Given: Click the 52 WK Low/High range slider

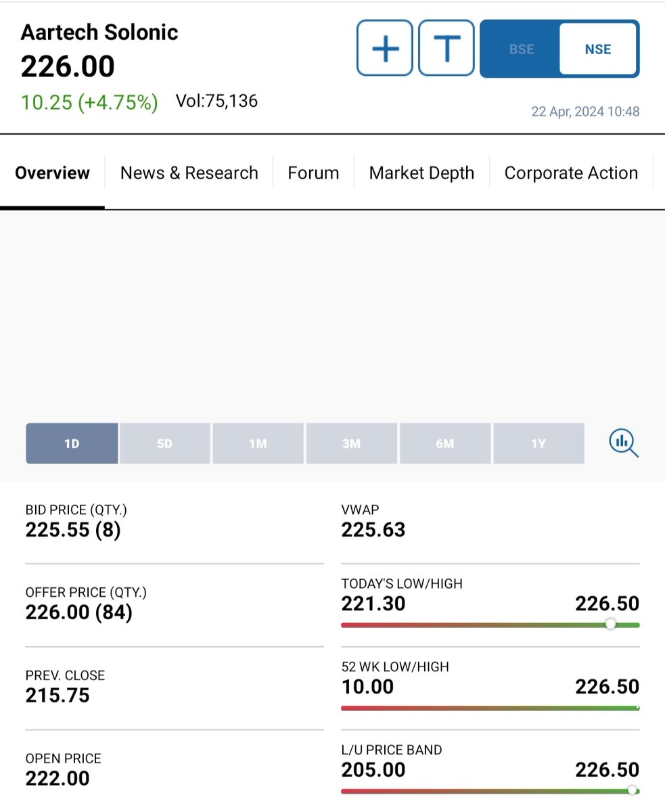Looking at the screenshot, I should (490, 708).
